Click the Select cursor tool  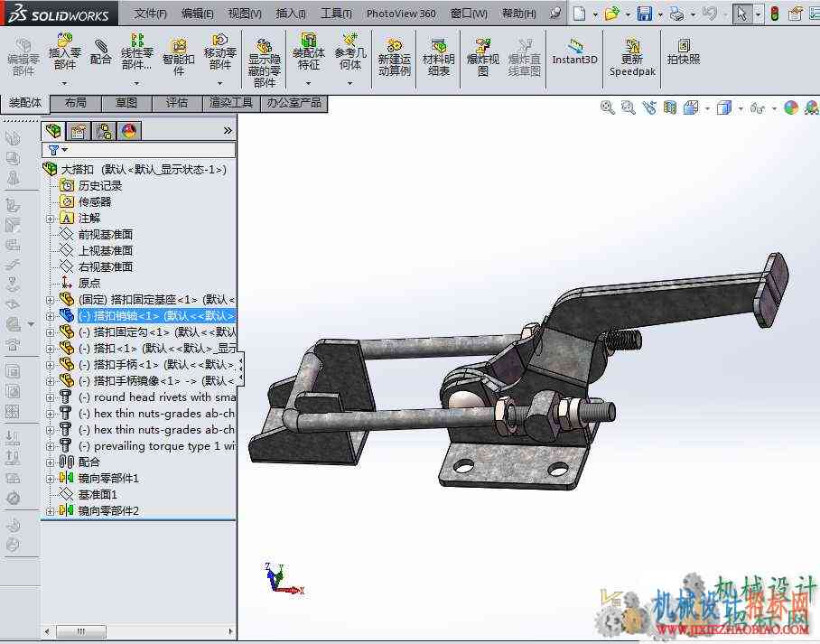pyautogui.click(x=741, y=14)
